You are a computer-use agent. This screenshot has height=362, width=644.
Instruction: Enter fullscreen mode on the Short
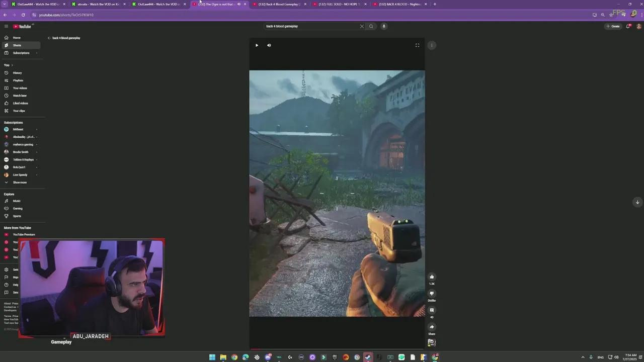tap(417, 45)
